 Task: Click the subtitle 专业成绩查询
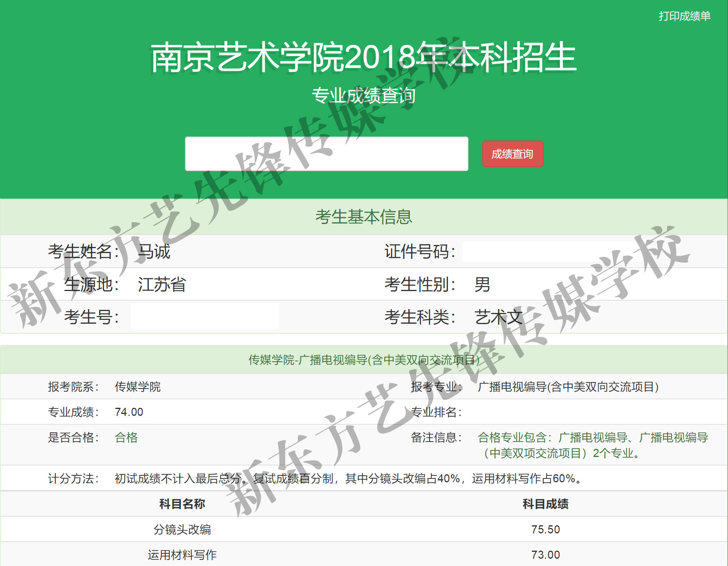tap(363, 96)
